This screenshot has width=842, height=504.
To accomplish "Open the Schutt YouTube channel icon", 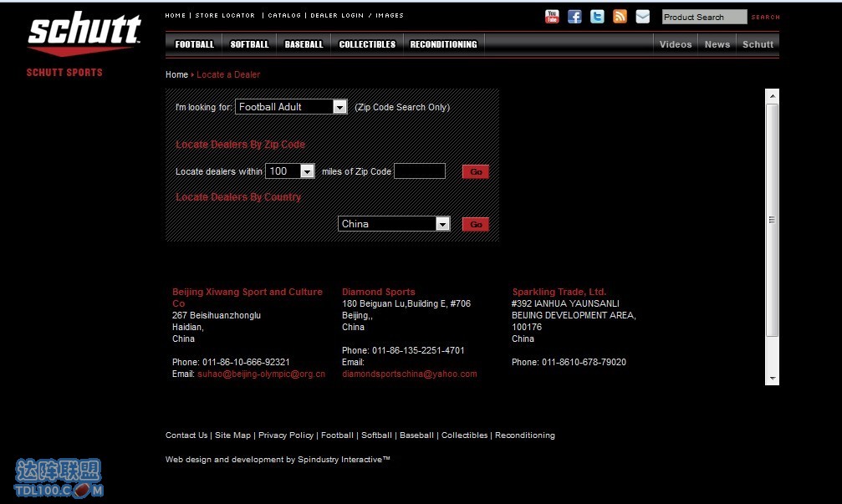I will coord(552,17).
